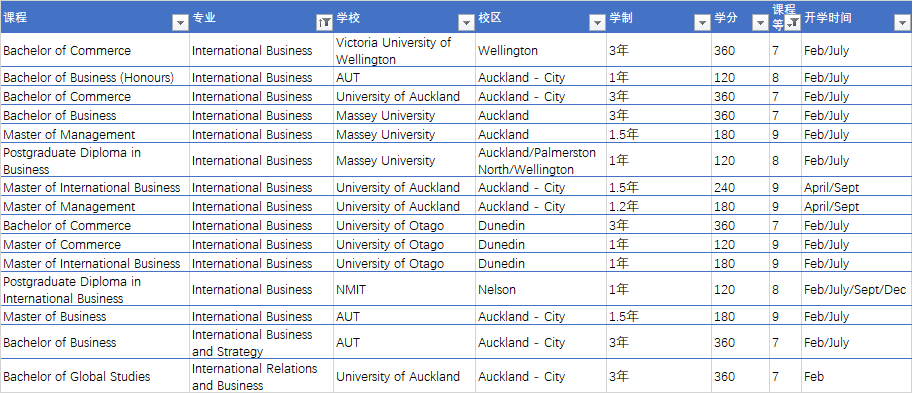
Task: Select University of Otago in Master of Commerce row
Action: point(404,245)
